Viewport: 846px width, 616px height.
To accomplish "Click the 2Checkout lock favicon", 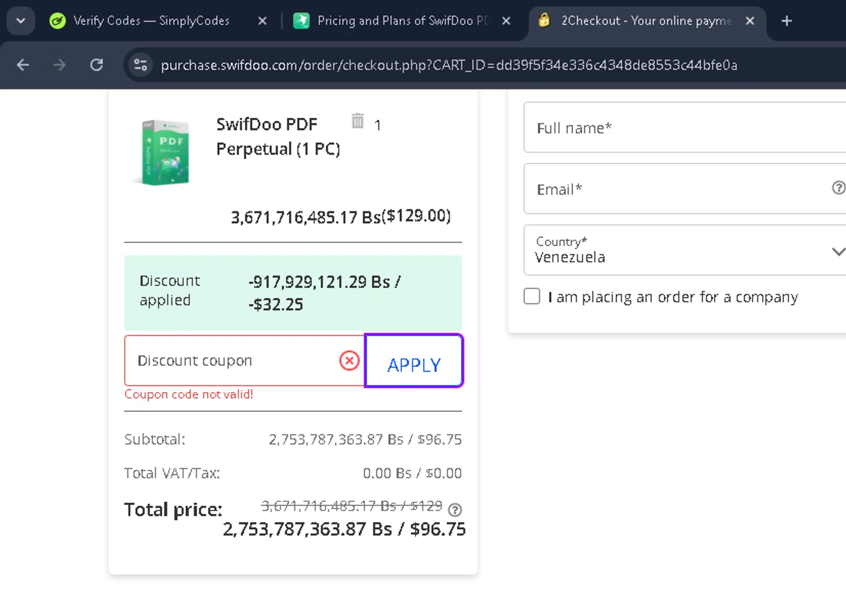I will click(x=544, y=21).
